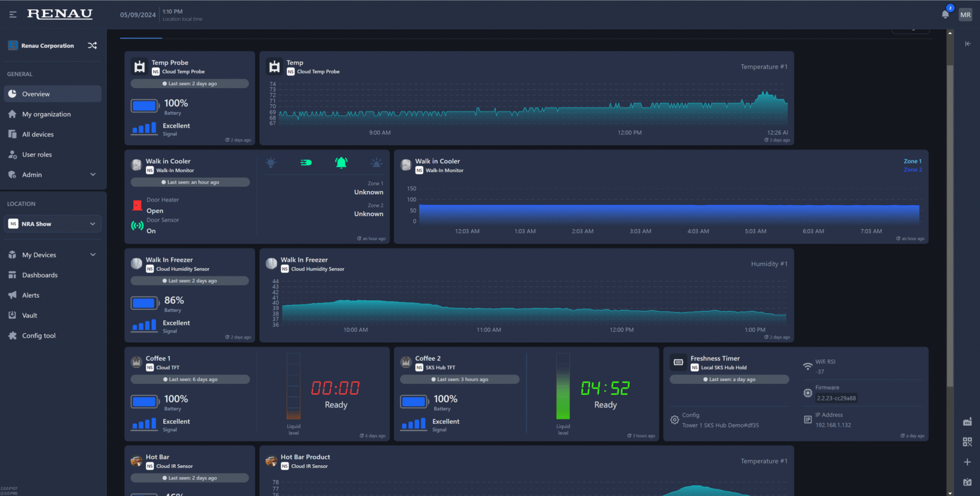The width and height of the screenshot is (980, 496).
Task: Click the hamburger menu icon
Action: [x=13, y=14]
